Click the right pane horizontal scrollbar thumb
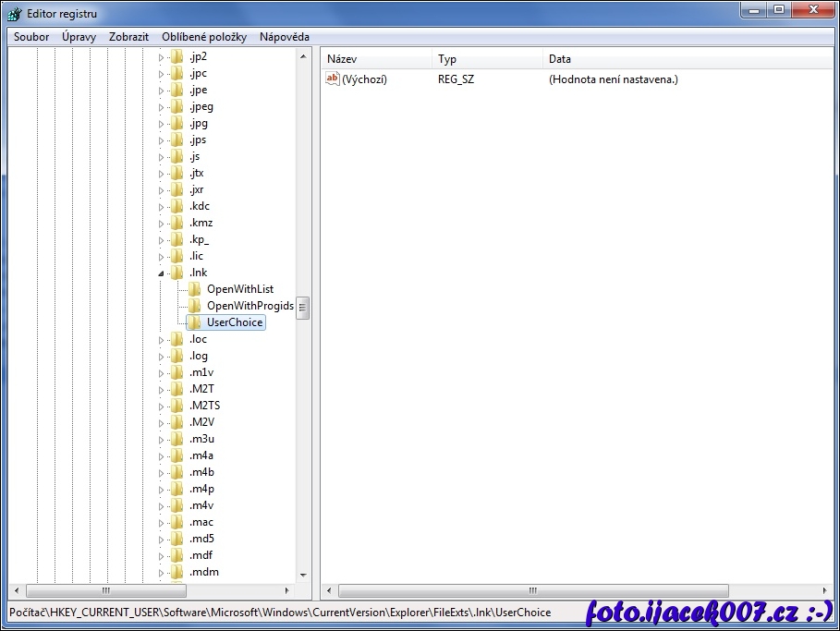The image size is (840, 631). tap(533, 590)
